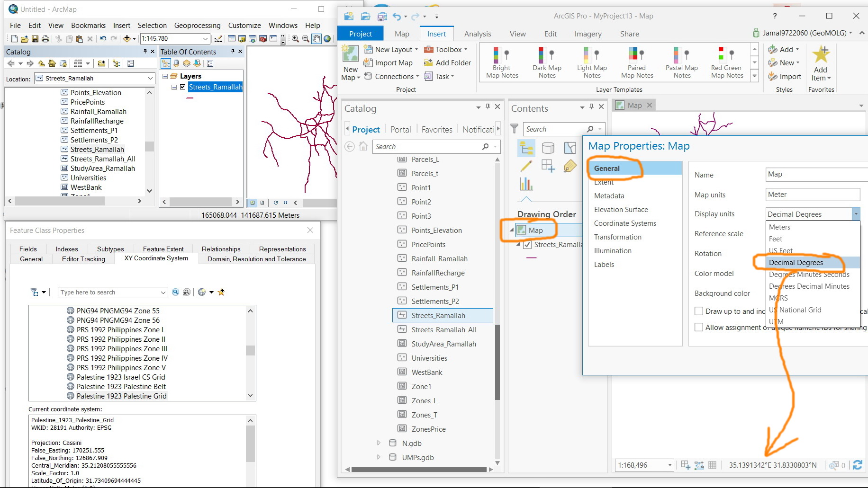Viewport: 868px width, 488px height.
Task: Collapse the Layers group in Table Of Contents
Action: [165, 76]
